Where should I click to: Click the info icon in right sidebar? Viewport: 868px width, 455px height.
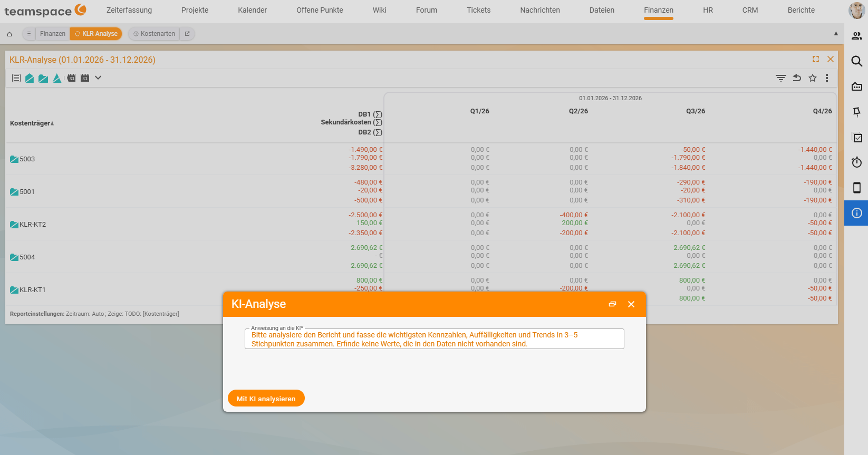point(857,213)
